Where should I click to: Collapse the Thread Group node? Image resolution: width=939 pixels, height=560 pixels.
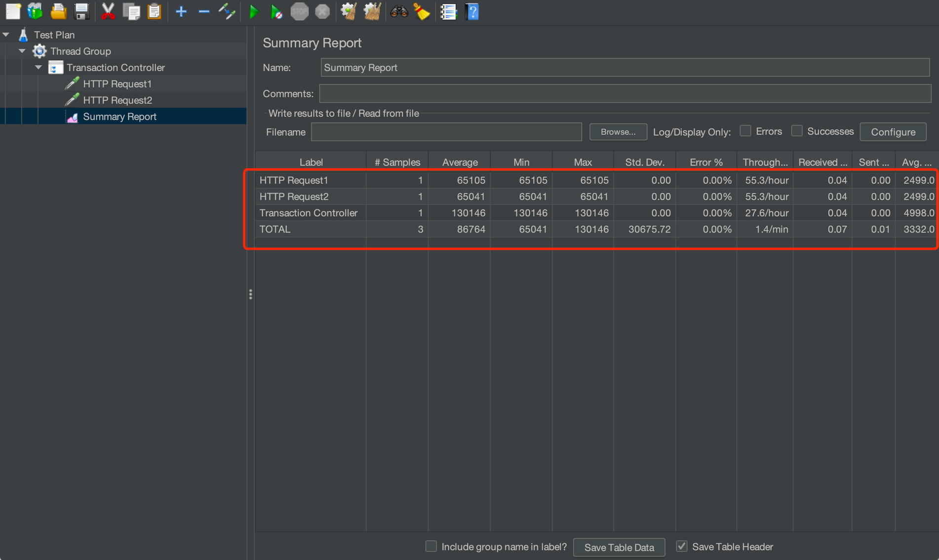coord(22,51)
